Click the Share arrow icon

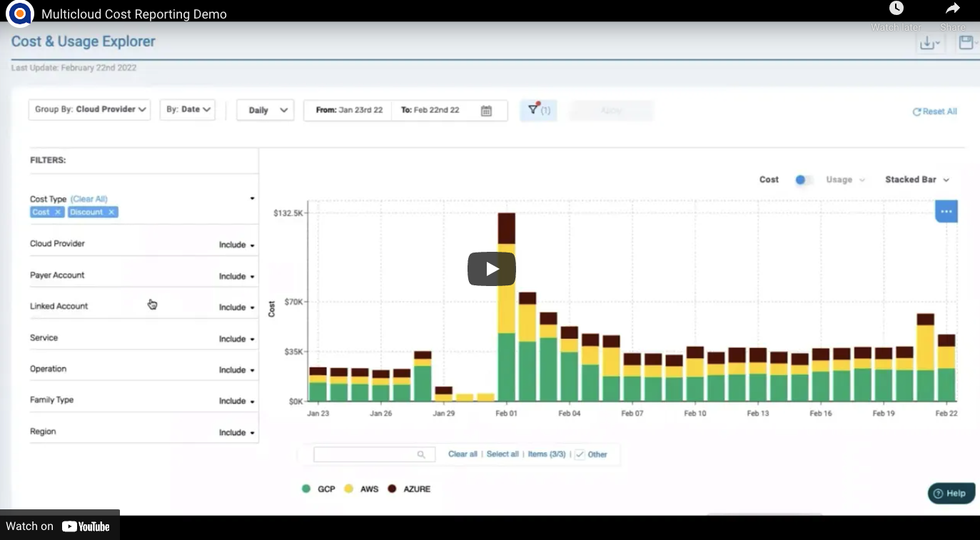pos(953,9)
